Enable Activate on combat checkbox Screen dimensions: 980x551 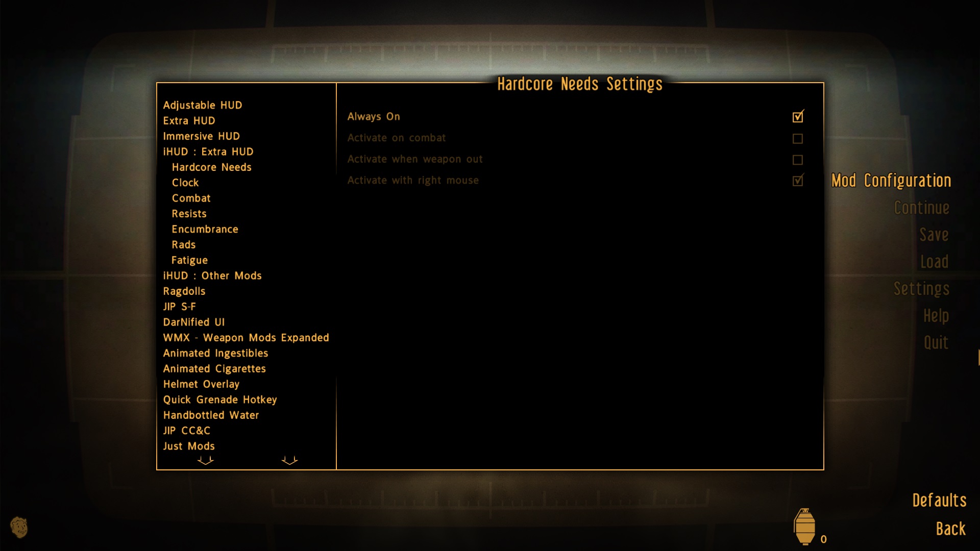(x=798, y=139)
